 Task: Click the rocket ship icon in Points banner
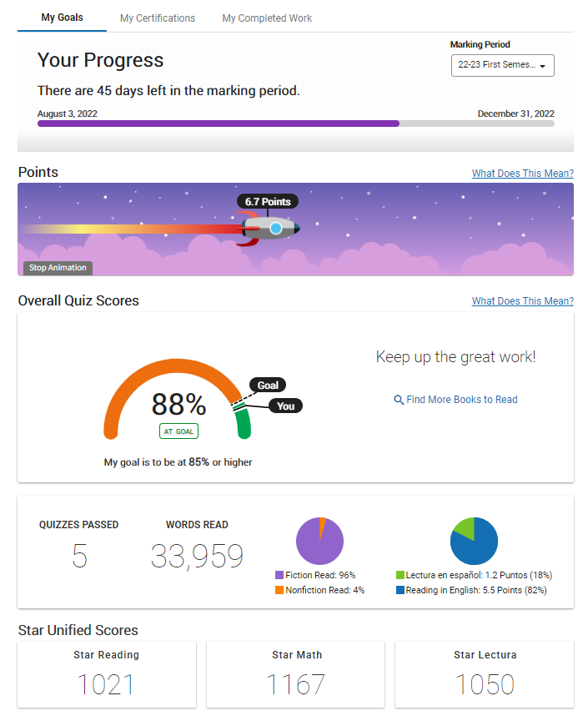click(x=269, y=228)
